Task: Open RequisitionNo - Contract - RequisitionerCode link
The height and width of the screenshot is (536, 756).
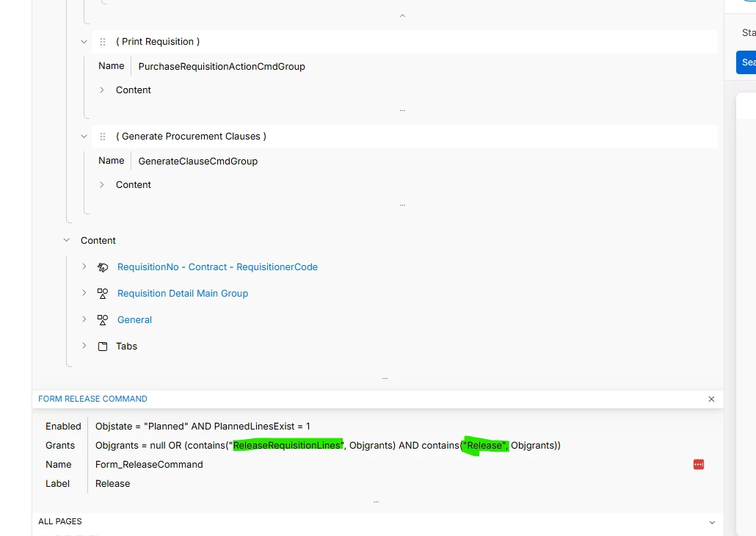Action: pyautogui.click(x=217, y=267)
